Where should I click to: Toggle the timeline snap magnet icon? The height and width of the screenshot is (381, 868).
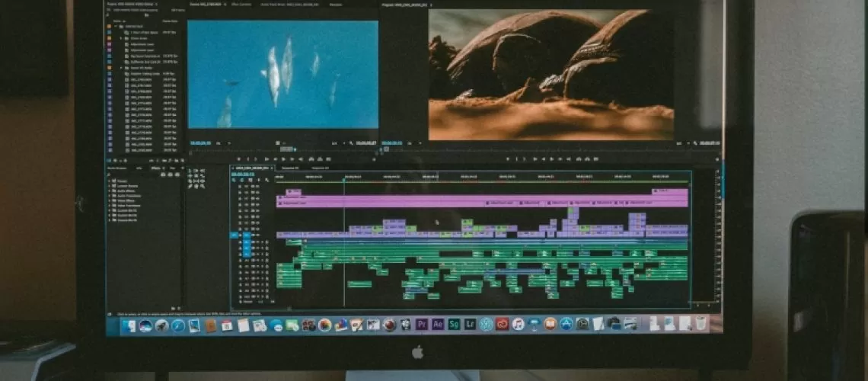click(x=242, y=181)
